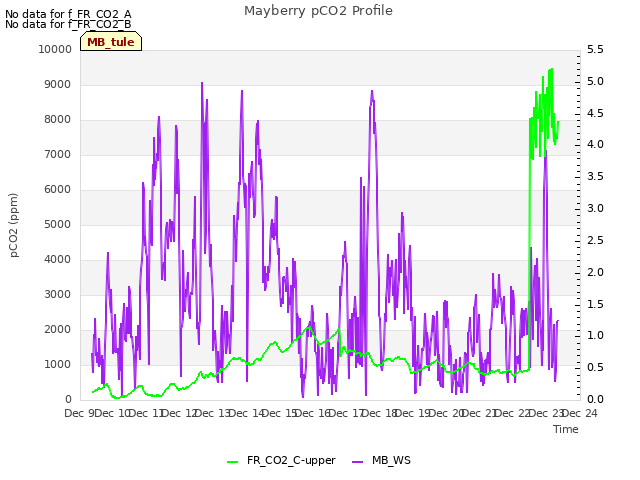The image size is (640, 480).
Task: Click the No data for f_FR_CO2_B message
Action: pyautogui.click(x=68, y=24)
